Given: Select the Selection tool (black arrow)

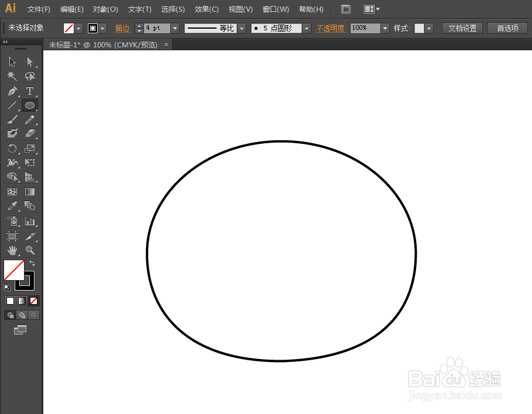Looking at the screenshot, I should point(12,62).
